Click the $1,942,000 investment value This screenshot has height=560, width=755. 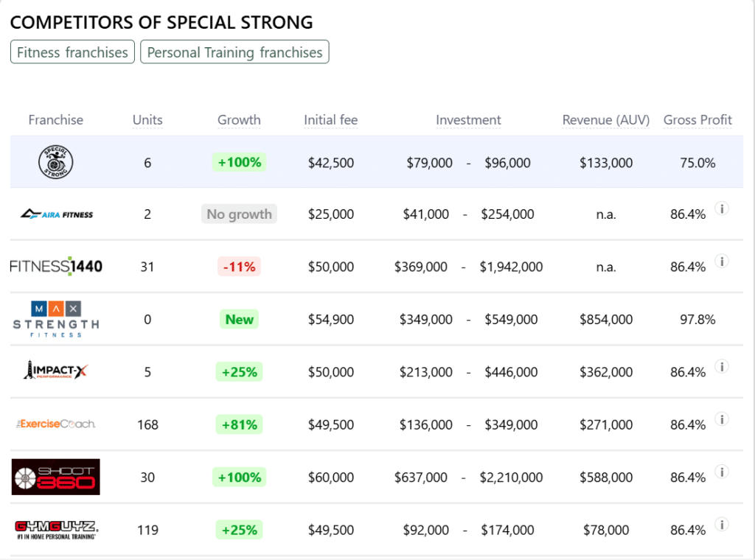point(511,267)
